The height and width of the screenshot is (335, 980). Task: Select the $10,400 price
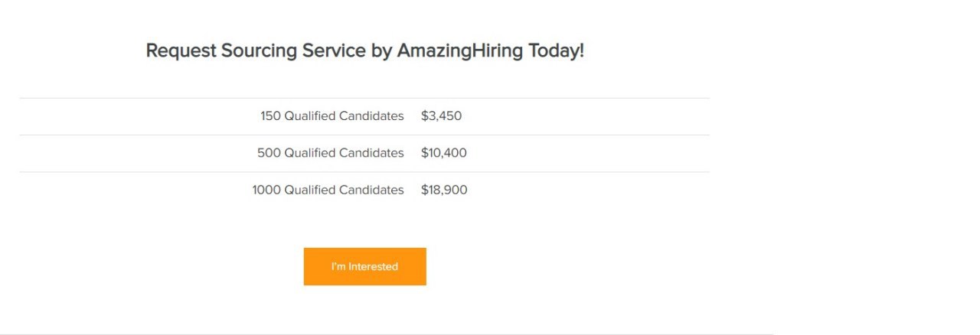pos(444,153)
